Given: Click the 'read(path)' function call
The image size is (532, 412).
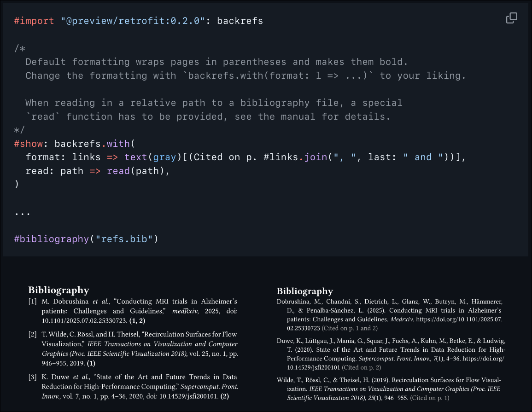Looking at the screenshot, I should click(135, 171).
